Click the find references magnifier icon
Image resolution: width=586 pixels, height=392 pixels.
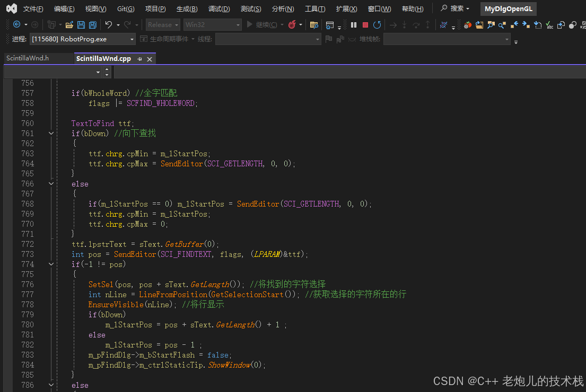click(x=502, y=25)
